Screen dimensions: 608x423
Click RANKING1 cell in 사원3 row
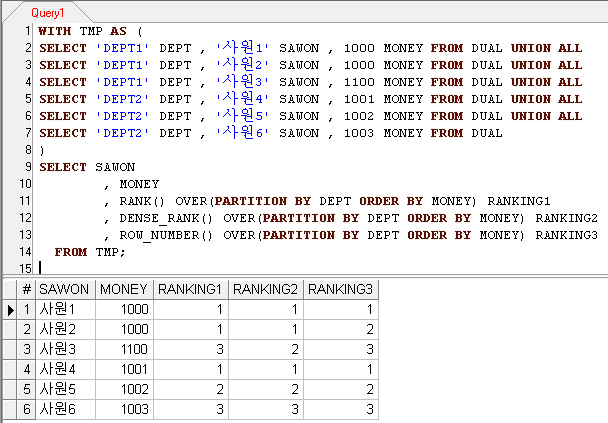click(x=191, y=349)
